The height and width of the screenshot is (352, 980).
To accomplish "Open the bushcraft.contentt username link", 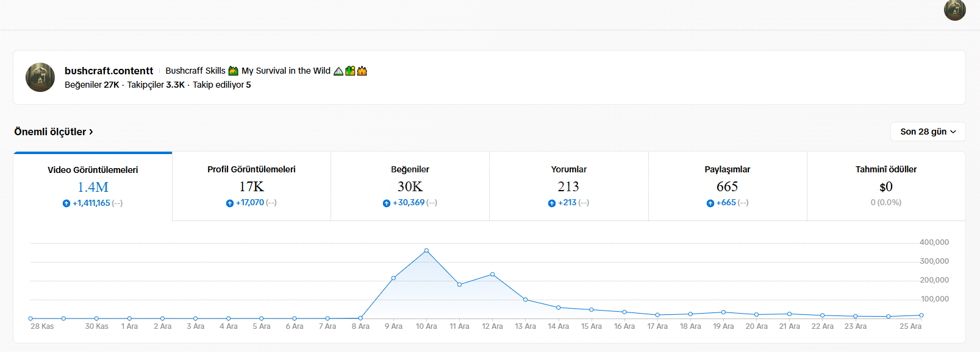I will click(x=109, y=71).
